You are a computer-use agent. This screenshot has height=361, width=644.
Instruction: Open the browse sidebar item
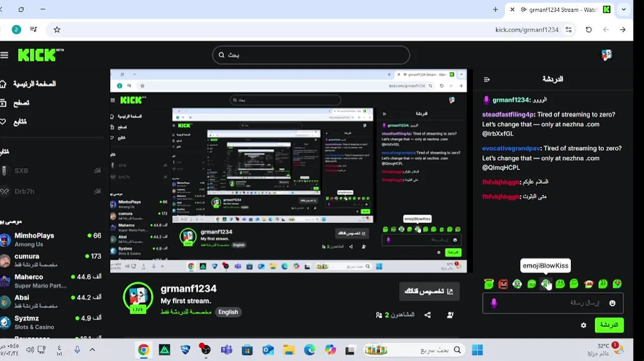[x=15, y=103]
